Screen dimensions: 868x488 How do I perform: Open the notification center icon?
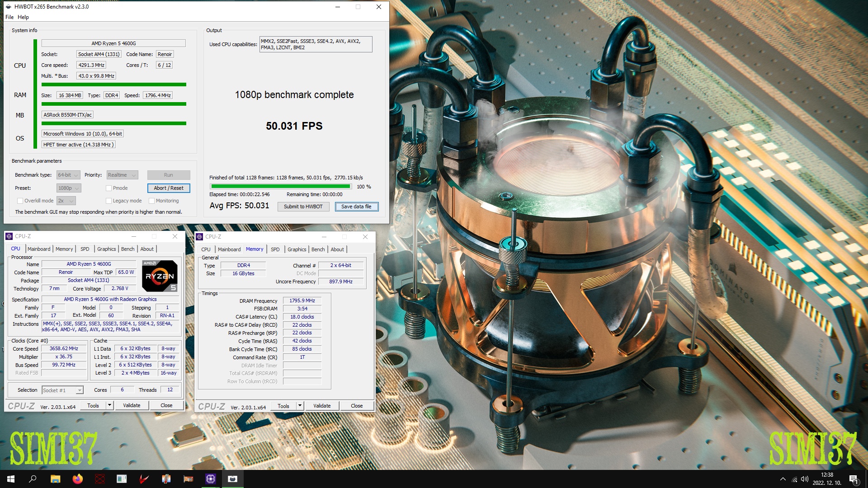(x=854, y=479)
